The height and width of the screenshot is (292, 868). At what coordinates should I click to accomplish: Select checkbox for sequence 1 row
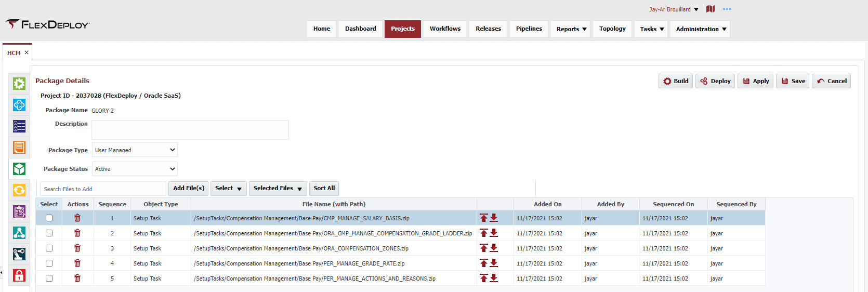click(49, 218)
